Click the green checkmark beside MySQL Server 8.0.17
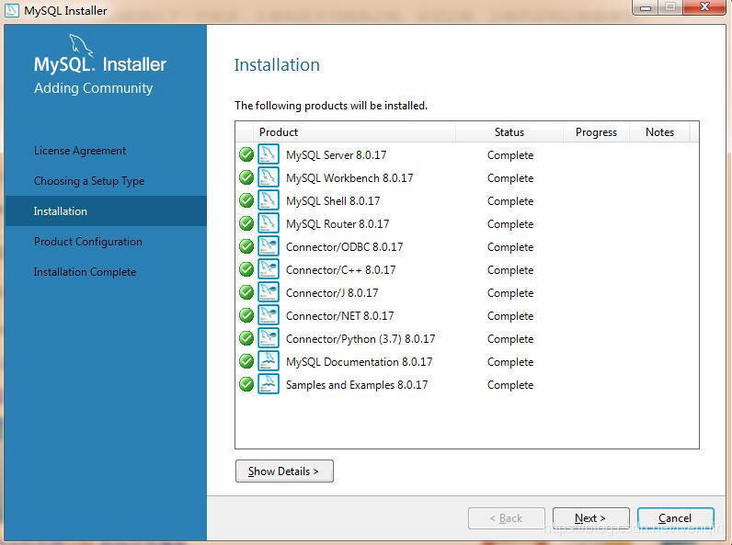This screenshot has height=545, width=732. (246, 155)
